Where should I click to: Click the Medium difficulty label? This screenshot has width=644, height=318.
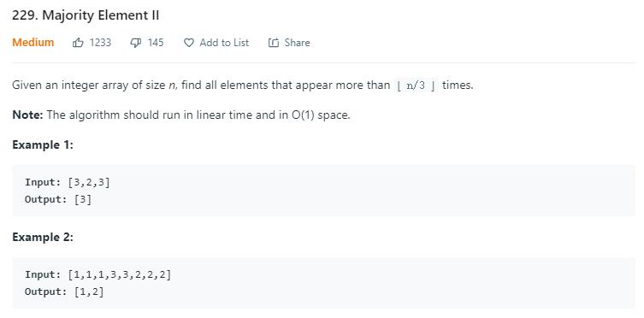(x=33, y=42)
